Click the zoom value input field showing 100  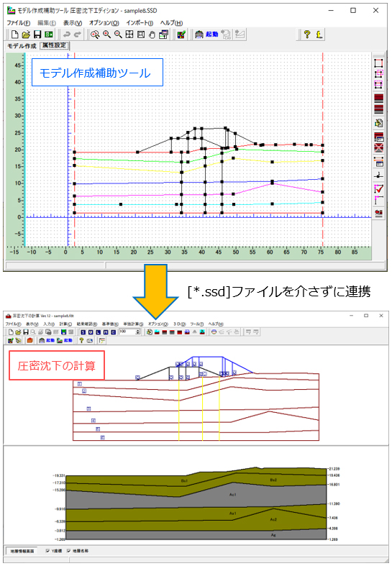[127, 332]
